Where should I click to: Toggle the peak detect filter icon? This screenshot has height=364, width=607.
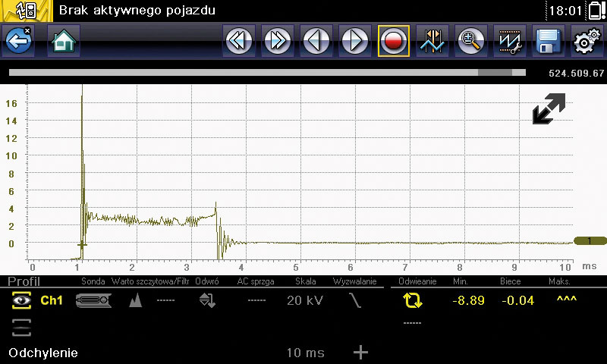point(137,301)
